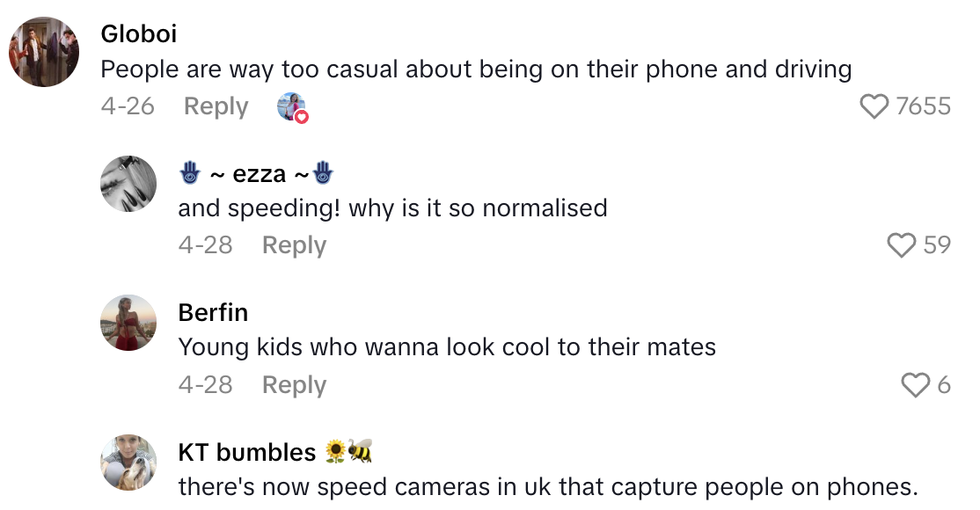The width and height of the screenshot is (980, 510).
Task: Open Globoi's profile picture
Action: tap(44, 51)
